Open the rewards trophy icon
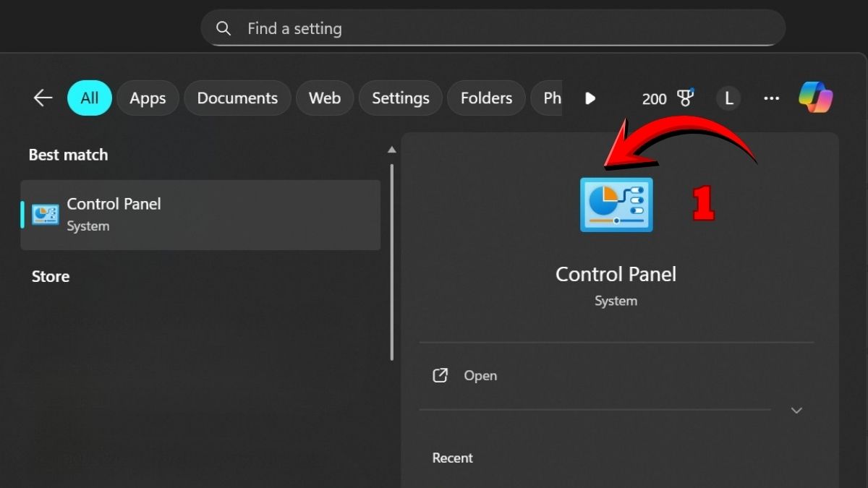This screenshot has height=488, width=868. [x=685, y=98]
